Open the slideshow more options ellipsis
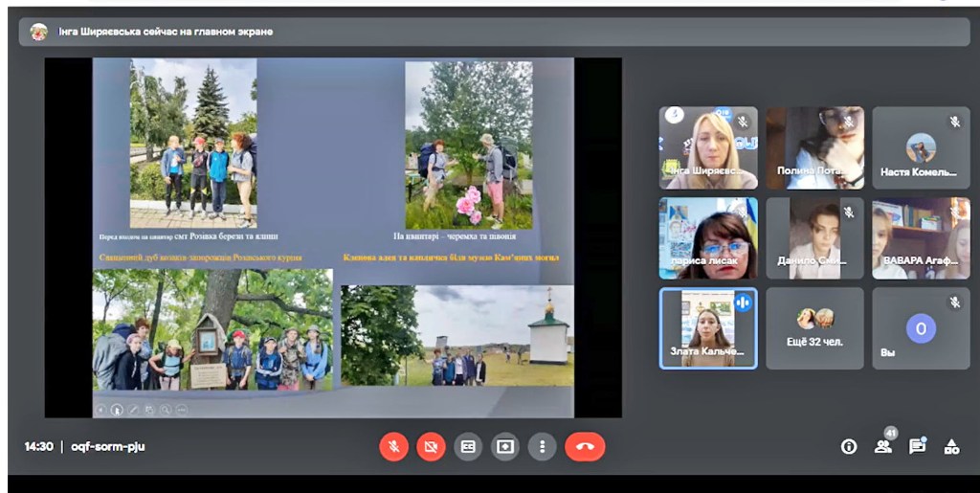The height and width of the screenshot is (493, 980). pos(183,410)
